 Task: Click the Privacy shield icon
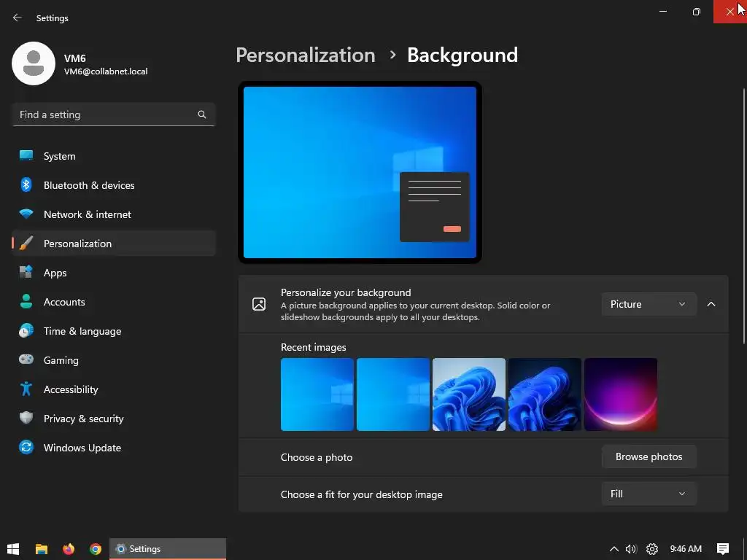click(26, 418)
